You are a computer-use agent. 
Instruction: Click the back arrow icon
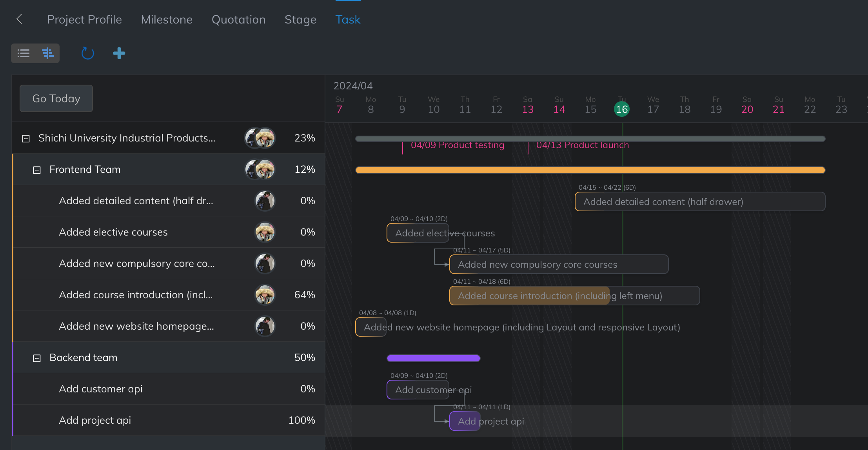coord(19,19)
